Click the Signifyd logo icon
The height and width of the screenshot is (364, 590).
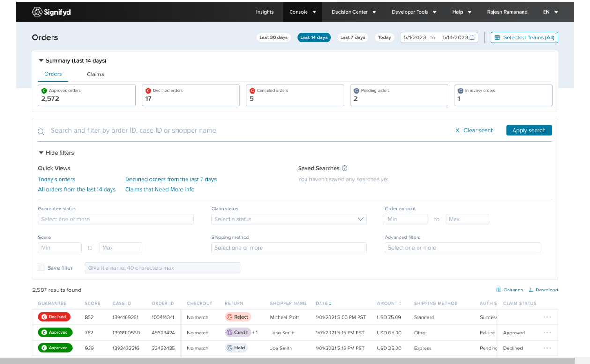pyautogui.click(x=37, y=12)
